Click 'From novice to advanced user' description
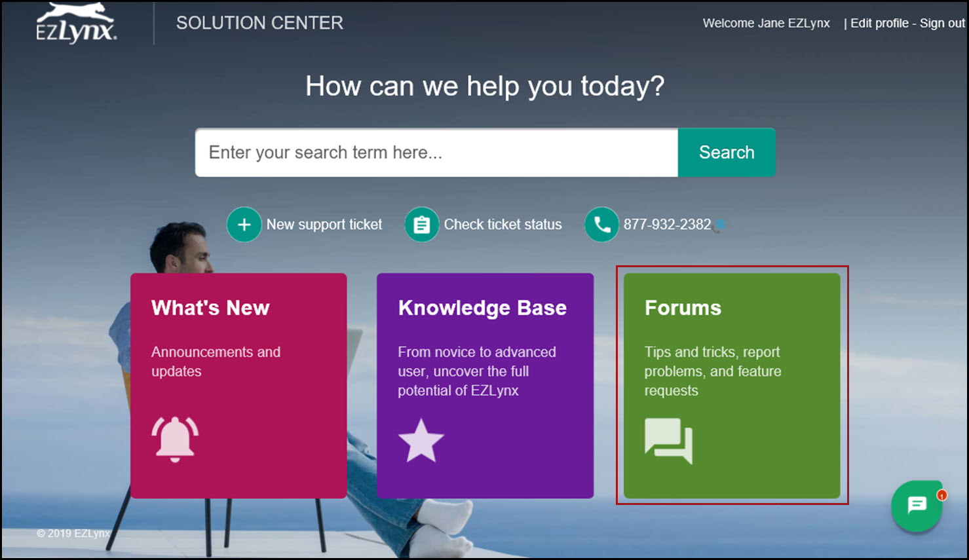 [476, 371]
